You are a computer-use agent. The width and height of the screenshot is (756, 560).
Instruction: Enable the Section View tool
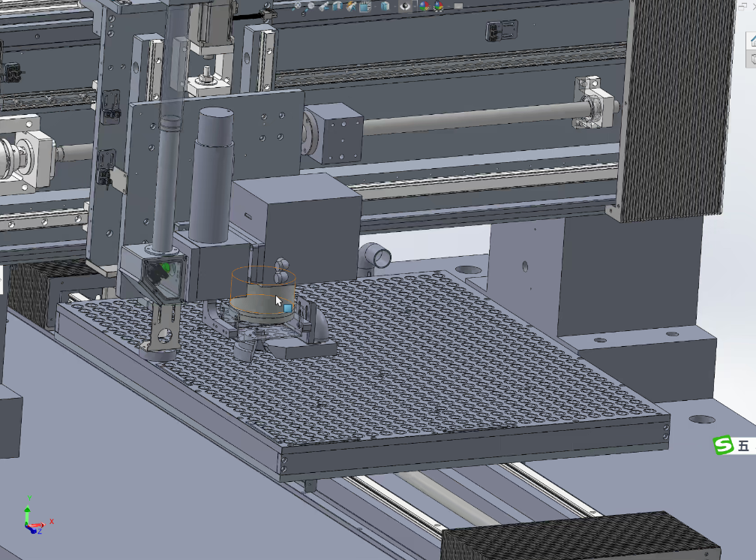point(337,6)
